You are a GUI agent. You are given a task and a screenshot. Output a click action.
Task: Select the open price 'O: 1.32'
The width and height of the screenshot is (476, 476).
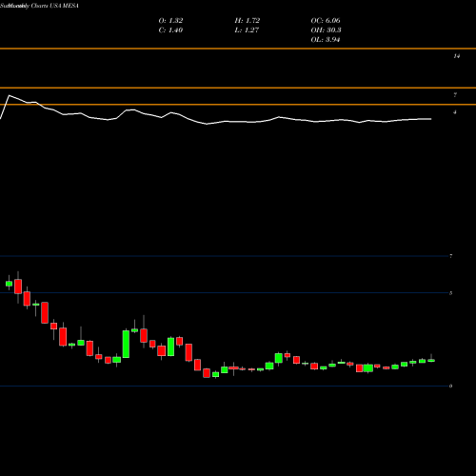point(170,21)
